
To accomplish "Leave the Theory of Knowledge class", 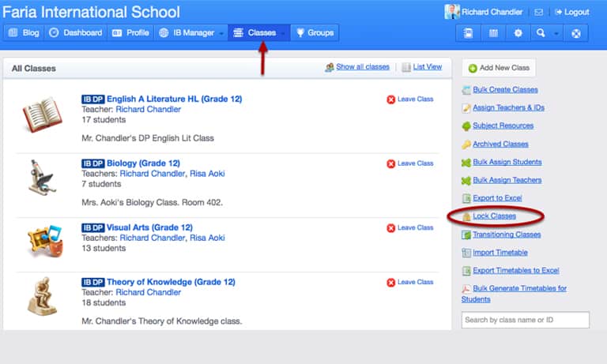I will click(410, 283).
